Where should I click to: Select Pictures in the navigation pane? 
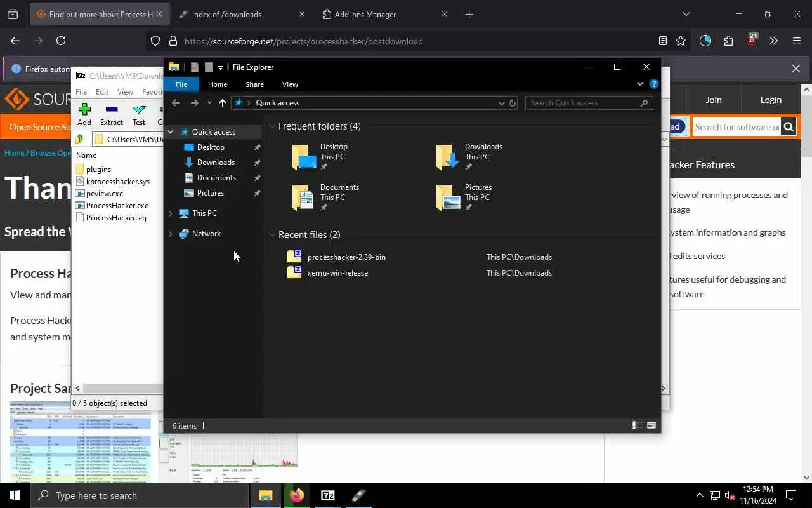(210, 193)
